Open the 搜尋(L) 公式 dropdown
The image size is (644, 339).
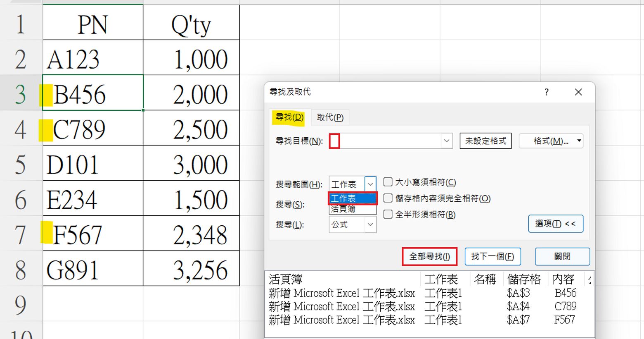(370, 224)
